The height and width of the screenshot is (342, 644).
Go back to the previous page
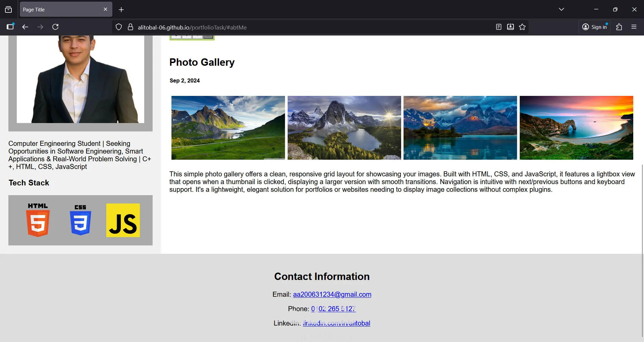click(x=25, y=27)
